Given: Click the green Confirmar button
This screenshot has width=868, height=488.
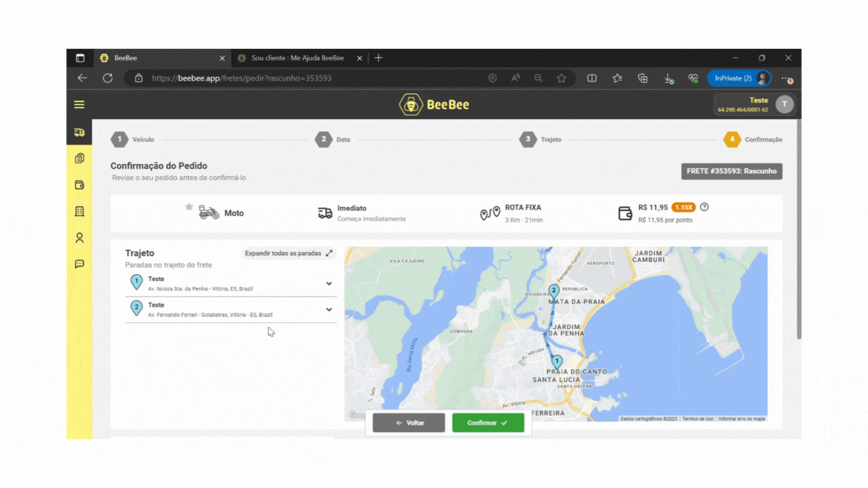Looking at the screenshot, I should 487,422.
